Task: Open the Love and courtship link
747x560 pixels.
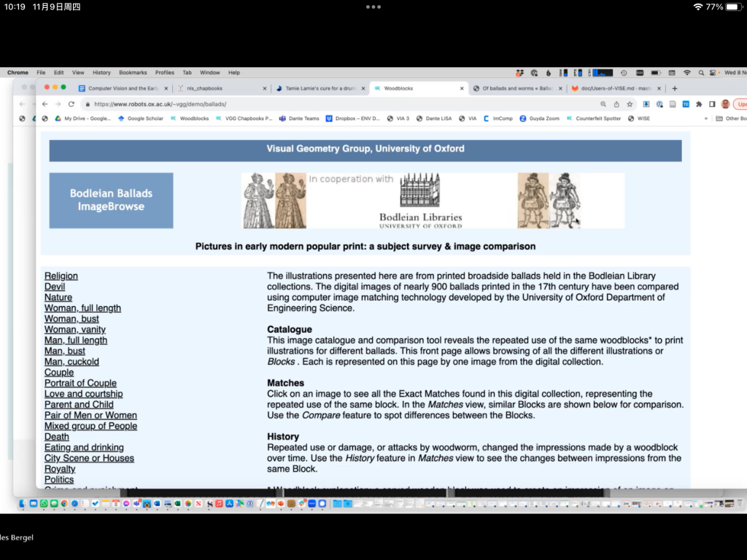Action: coord(83,394)
